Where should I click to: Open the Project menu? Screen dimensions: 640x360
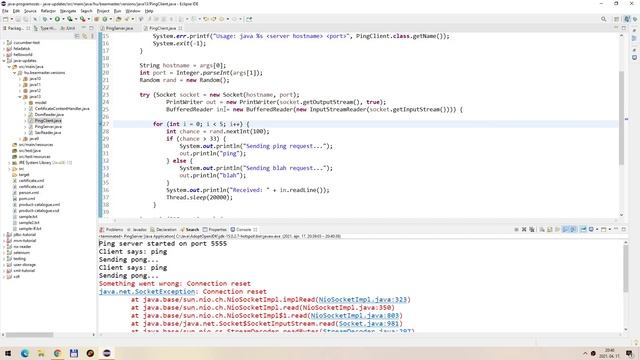pos(103,11)
